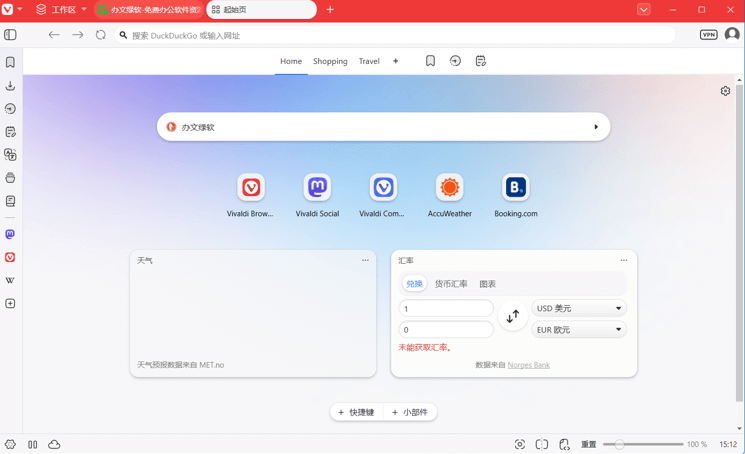Click the page zoom slider in status bar

(642, 444)
